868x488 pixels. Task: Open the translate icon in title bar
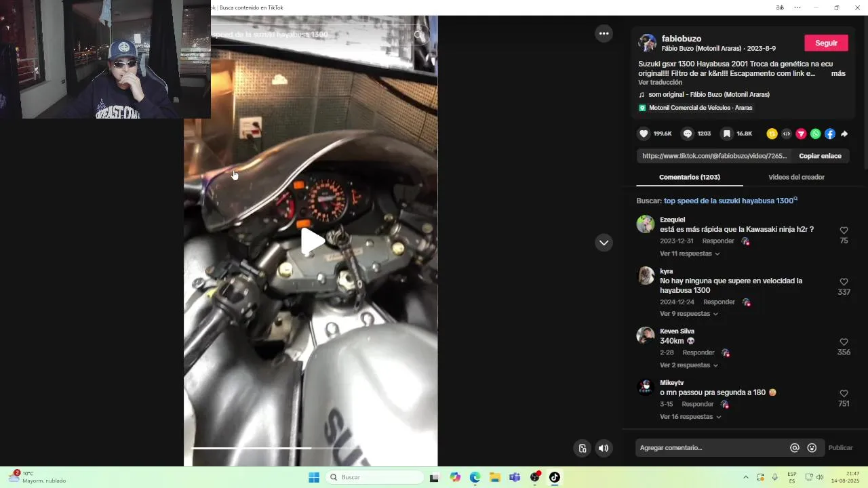[780, 7]
